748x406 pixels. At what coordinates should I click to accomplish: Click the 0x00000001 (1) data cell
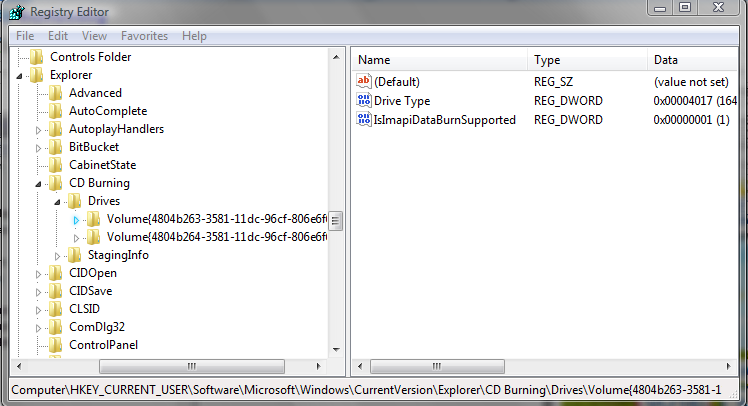(x=691, y=120)
